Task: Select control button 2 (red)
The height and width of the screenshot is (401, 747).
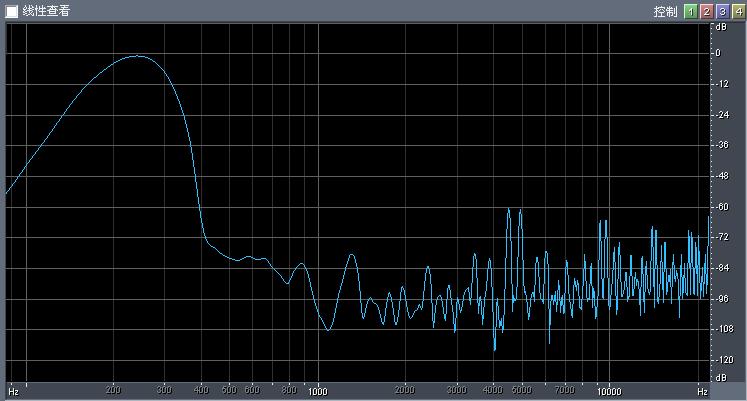Action: point(707,11)
